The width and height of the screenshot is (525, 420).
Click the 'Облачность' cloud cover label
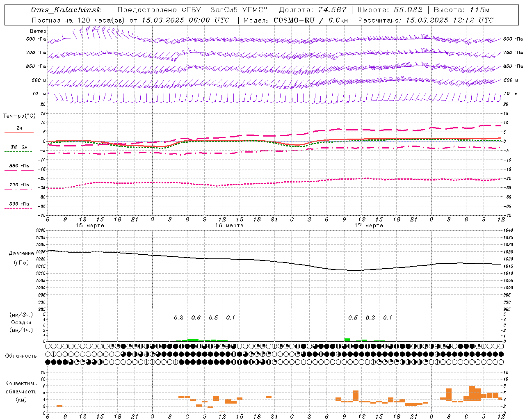coord(21,356)
